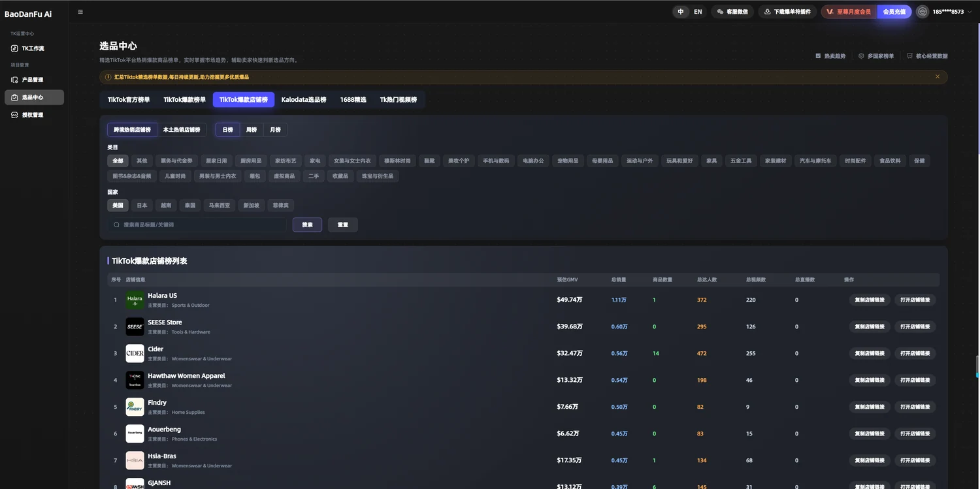The image size is (980, 489).
Task: View the 多国家榜单 feature
Action: click(x=876, y=56)
